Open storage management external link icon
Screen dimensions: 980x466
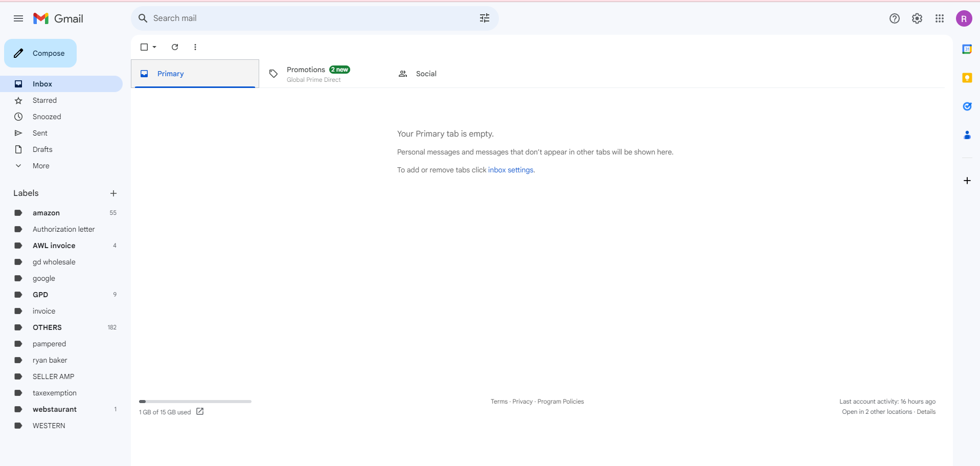tap(200, 411)
